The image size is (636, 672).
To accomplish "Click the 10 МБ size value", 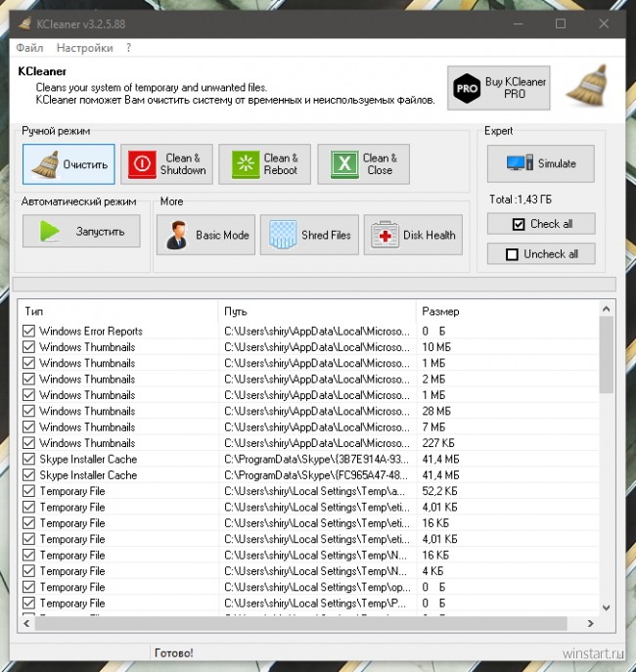I will pos(436,346).
